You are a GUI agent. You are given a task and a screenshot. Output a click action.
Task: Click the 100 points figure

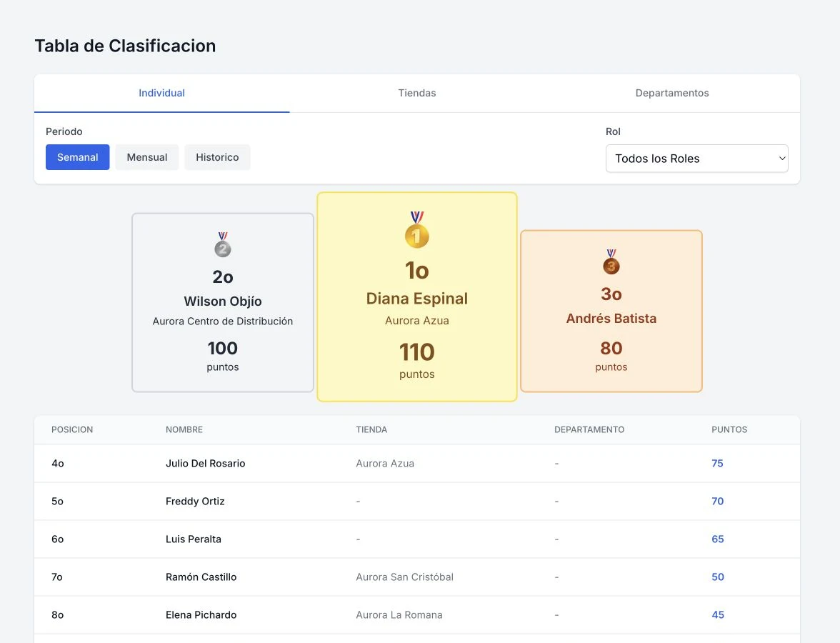tap(223, 349)
